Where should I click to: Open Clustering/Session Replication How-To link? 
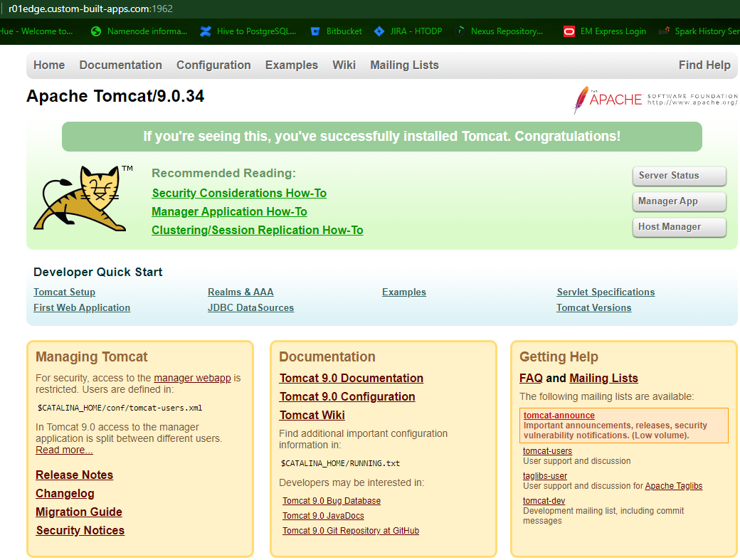pyautogui.click(x=257, y=231)
